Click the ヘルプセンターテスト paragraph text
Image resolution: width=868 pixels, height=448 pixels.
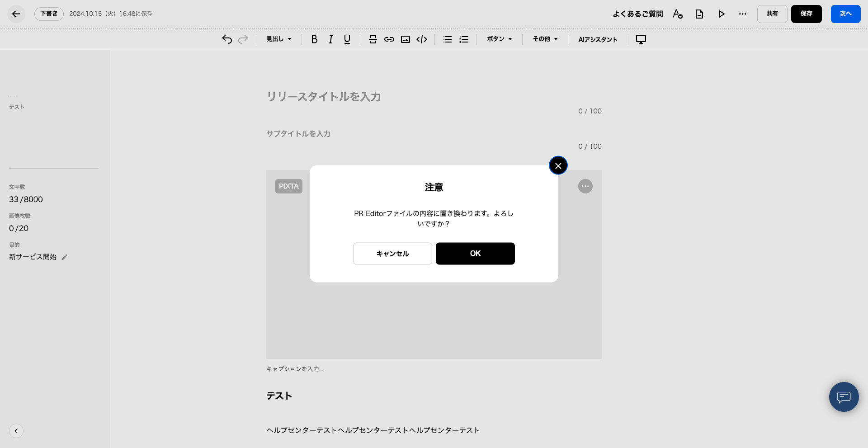click(373, 430)
